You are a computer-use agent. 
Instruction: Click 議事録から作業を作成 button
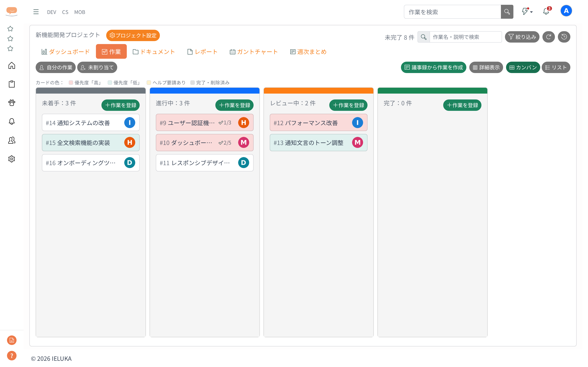[433, 68]
